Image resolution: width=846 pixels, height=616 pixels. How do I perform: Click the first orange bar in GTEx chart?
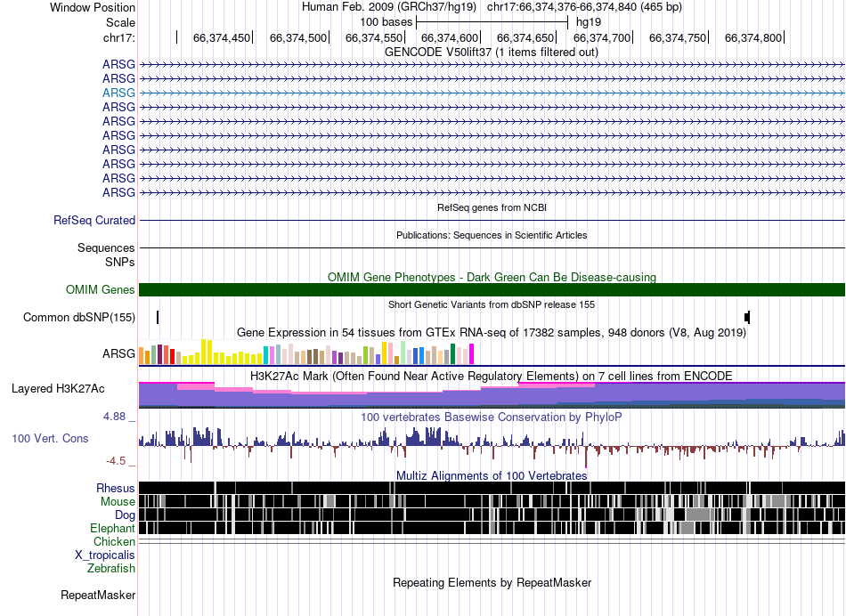[x=142, y=356]
